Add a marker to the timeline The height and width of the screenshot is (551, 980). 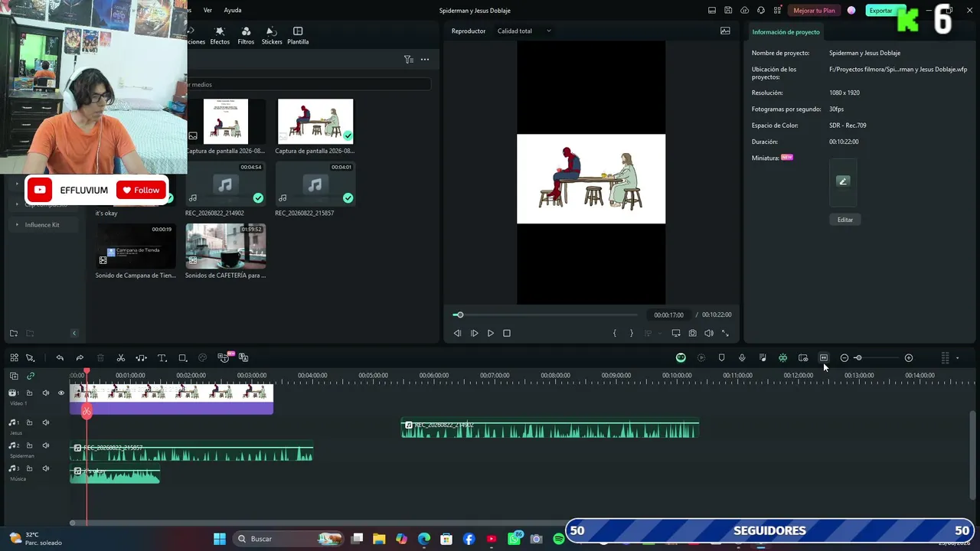(721, 357)
